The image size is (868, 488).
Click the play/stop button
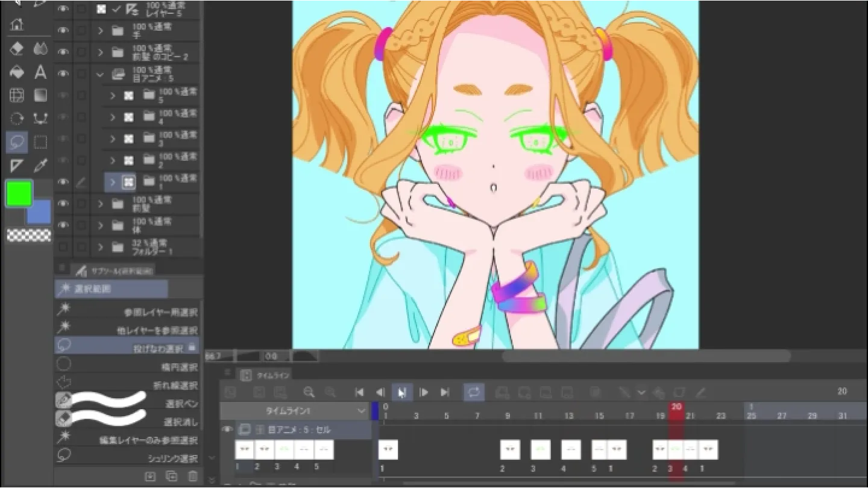click(x=401, y=392)
